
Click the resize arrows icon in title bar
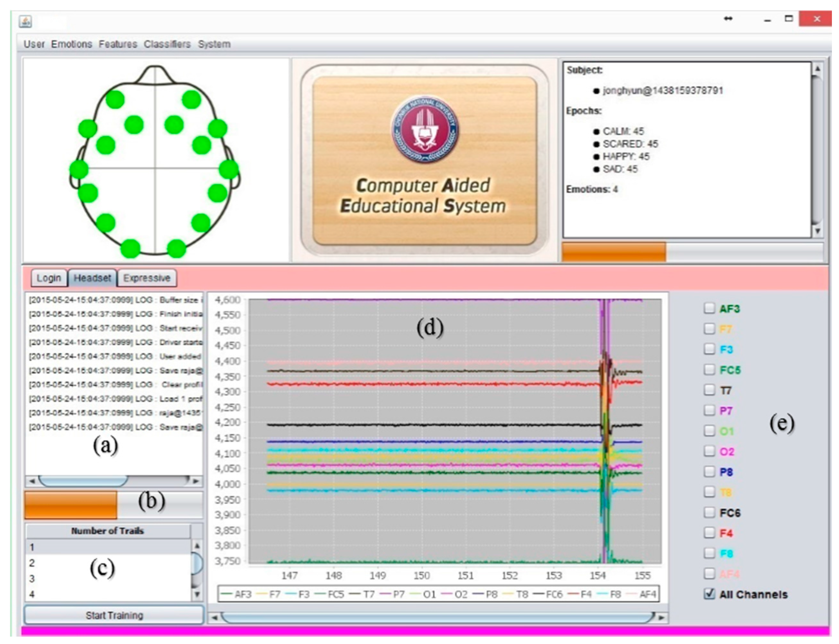click(728, 19)
